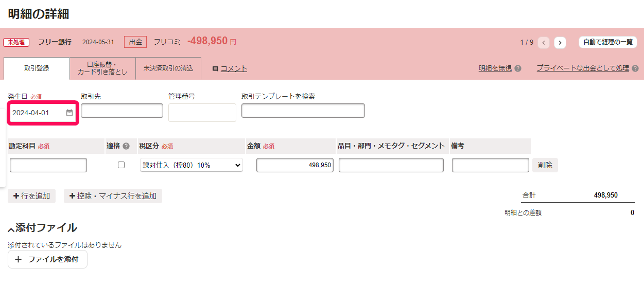
Task: Focus the 備考 input field
Action: pos(491,165)
